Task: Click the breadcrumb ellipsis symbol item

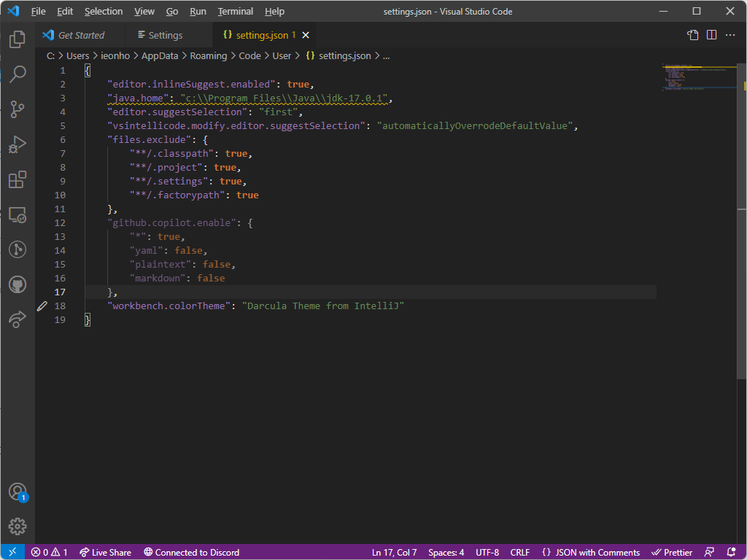Action: coord(387,55)
